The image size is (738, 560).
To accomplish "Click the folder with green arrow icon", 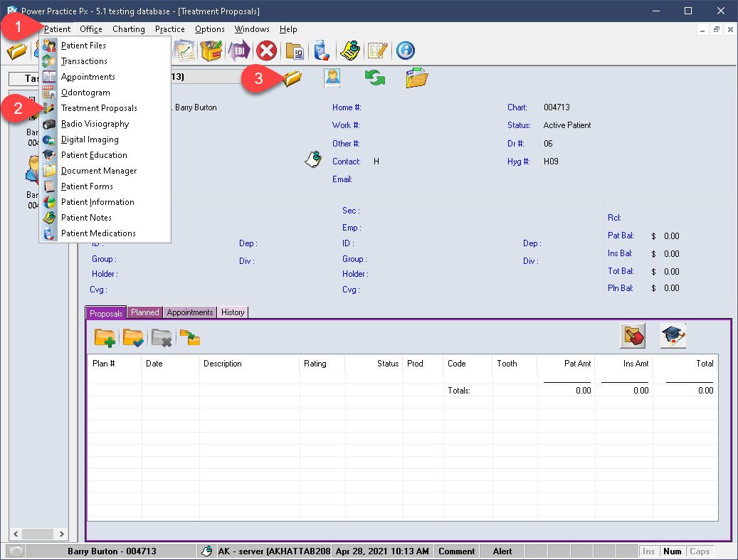I will [x=190, y=338].
